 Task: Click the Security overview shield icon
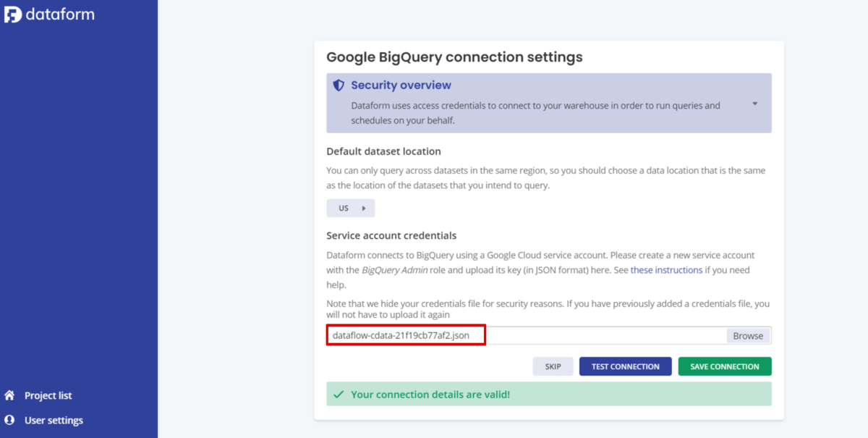coord(339,85)
